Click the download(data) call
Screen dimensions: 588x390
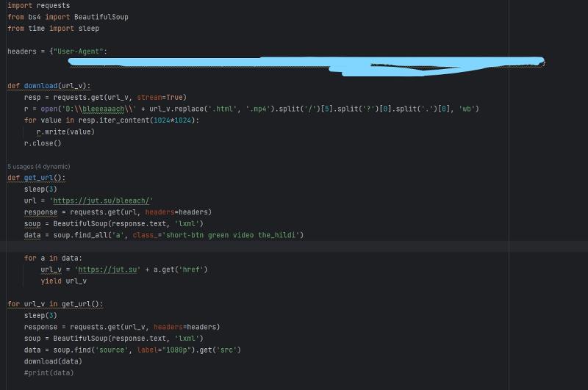pos(53,361)
